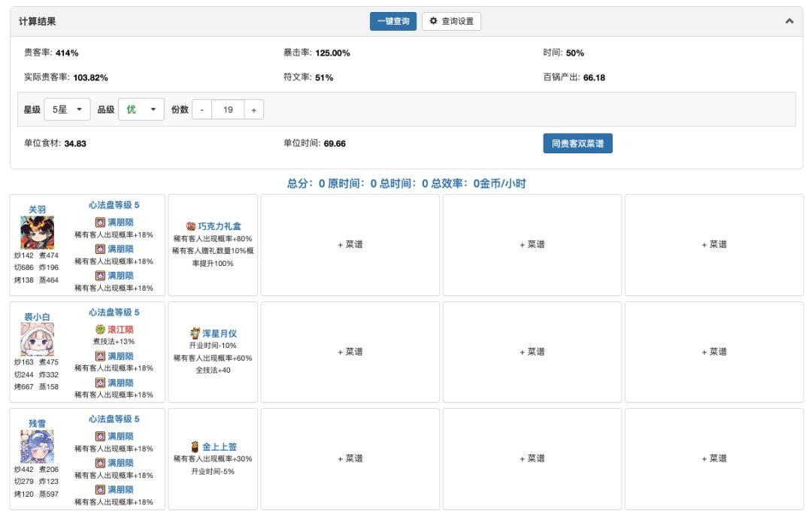The width and height of the screenshot is (812, 520).
Task: Open the 星级 5星 dropdown
Action: tap(68, 110)
